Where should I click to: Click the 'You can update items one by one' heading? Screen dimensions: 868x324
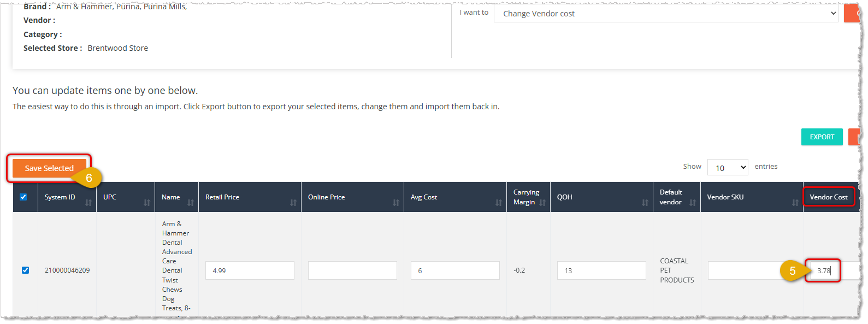105,91
